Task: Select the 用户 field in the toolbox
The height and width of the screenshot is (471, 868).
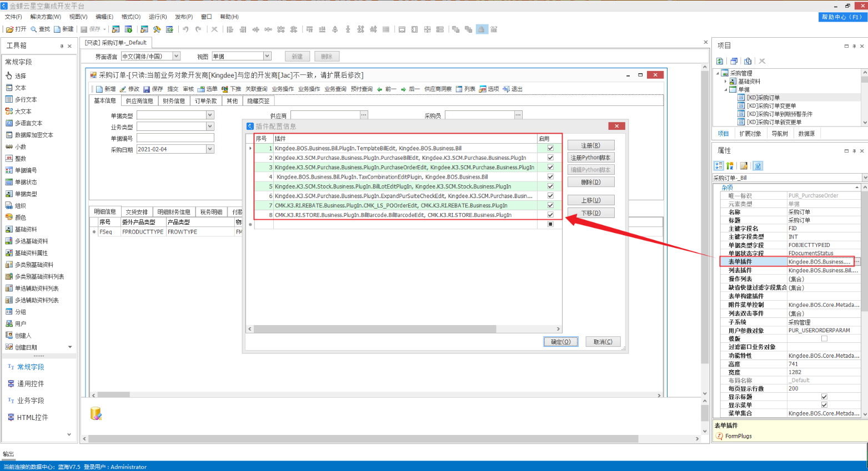Action: point(16,323)
